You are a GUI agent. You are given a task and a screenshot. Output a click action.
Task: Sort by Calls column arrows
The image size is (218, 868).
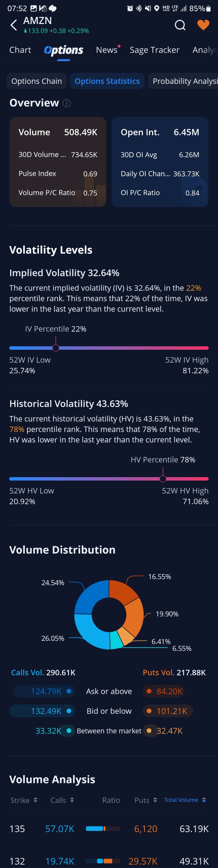[x=72, y=800]
